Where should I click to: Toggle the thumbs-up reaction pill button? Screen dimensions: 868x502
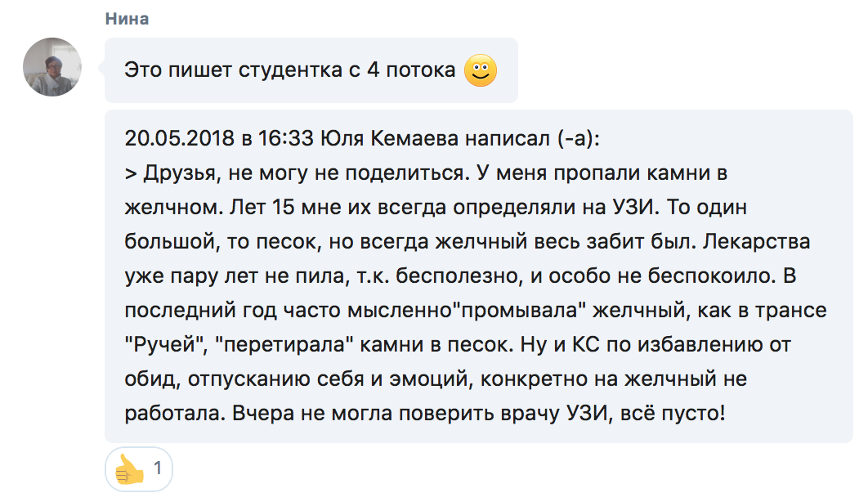pos(138,469)
